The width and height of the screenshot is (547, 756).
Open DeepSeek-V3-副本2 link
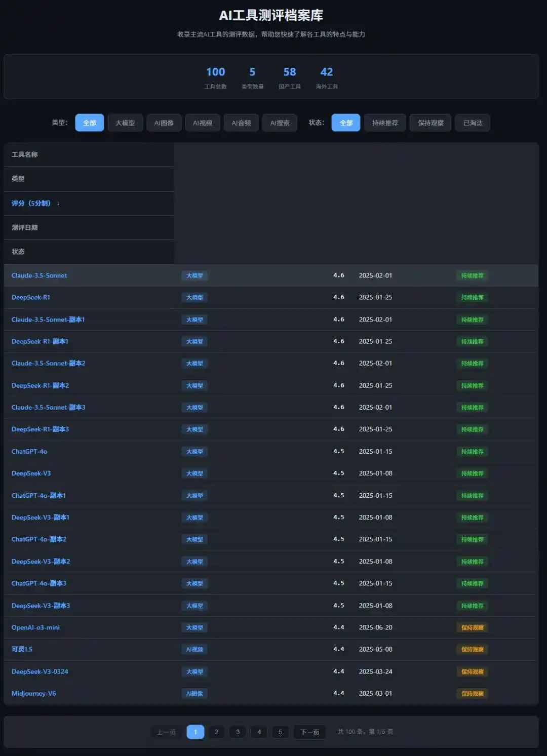click(x=41, y=561)
